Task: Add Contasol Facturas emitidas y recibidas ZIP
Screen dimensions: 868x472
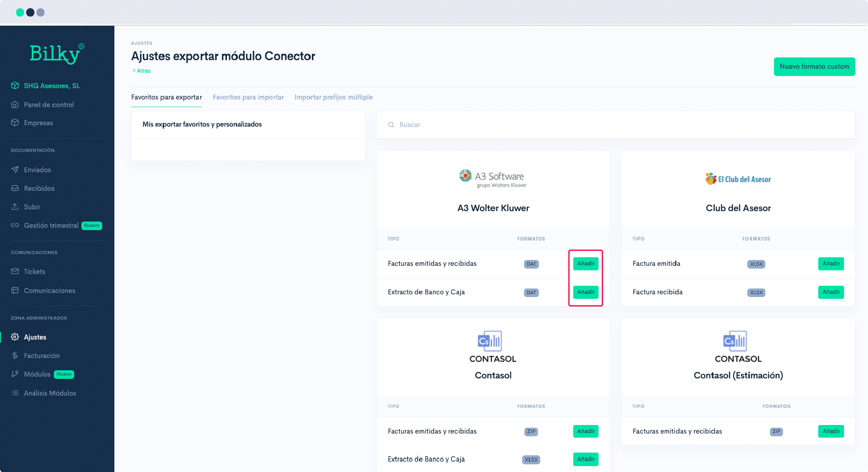Action: coord(585,431)
